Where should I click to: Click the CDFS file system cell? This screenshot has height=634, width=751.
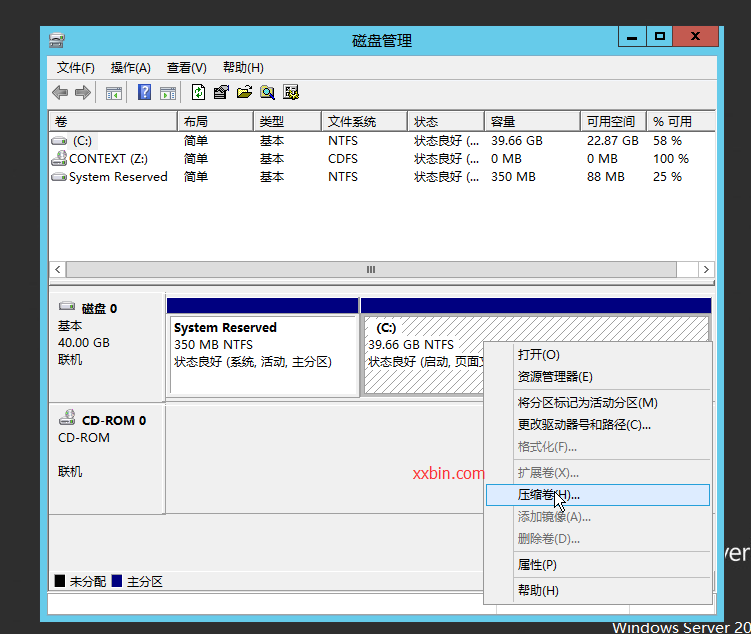pos(343,158)
